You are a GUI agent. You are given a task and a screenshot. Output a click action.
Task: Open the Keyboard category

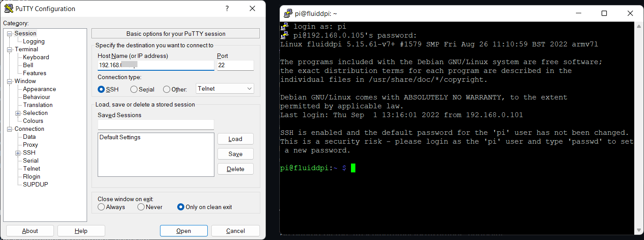pyautogui.click(x=36, y=57)
